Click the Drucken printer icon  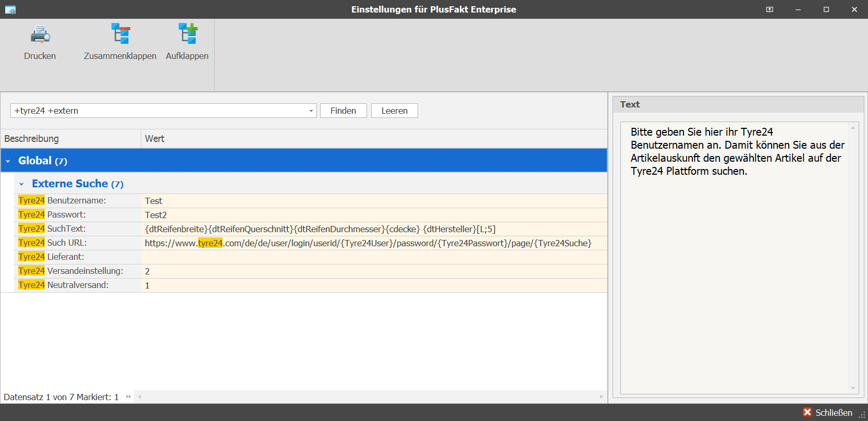click(x=40, y=34)
